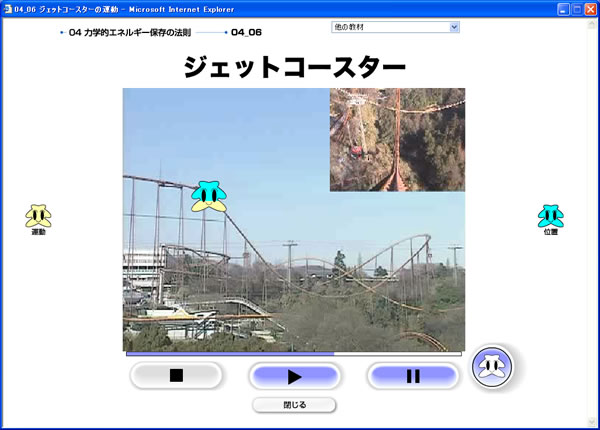The width and height of the screenshot is (600, 430).
Task: Maximize the Internet Explorer window
Action: pyautogui.click(x=574, y=8)
